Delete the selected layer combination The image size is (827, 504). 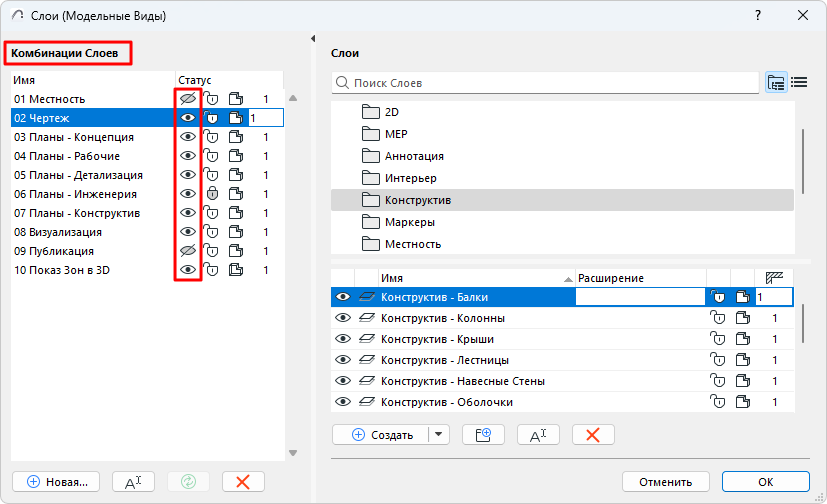(x=242, y=481)
